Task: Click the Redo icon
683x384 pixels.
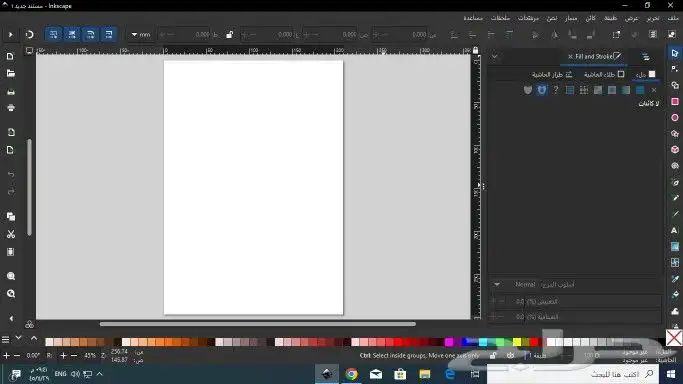Action: point(10,192)
